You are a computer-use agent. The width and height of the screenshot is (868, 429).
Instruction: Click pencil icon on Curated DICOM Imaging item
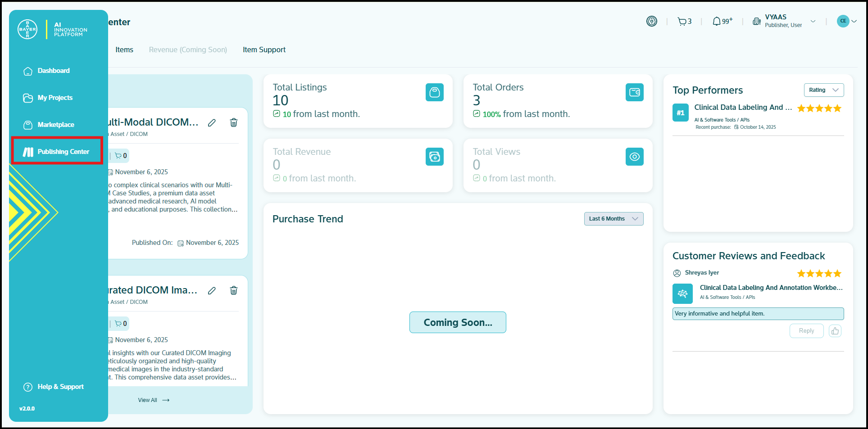pos(212,291)
